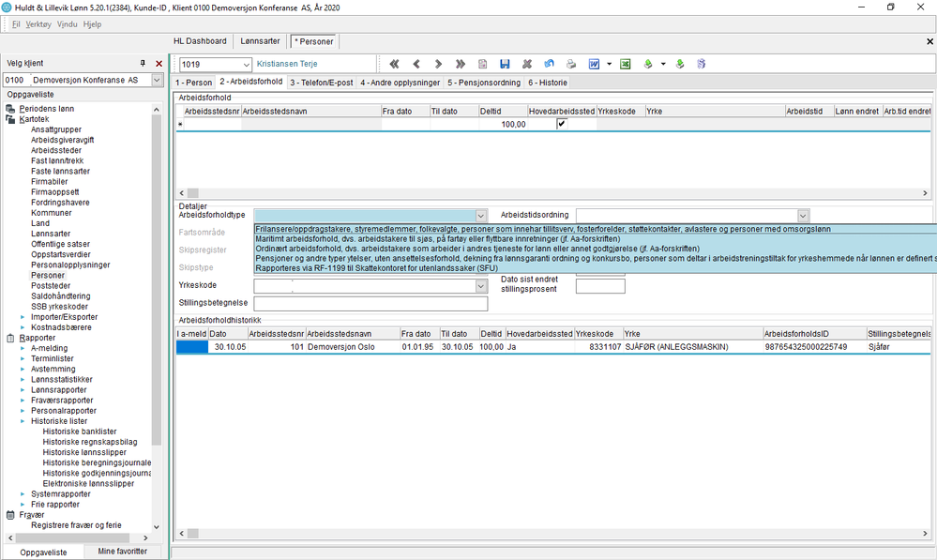Undo changes with the blue arrow icon
Image resolution: width=937 pixels, height=560 pixels.
[549, 64]
